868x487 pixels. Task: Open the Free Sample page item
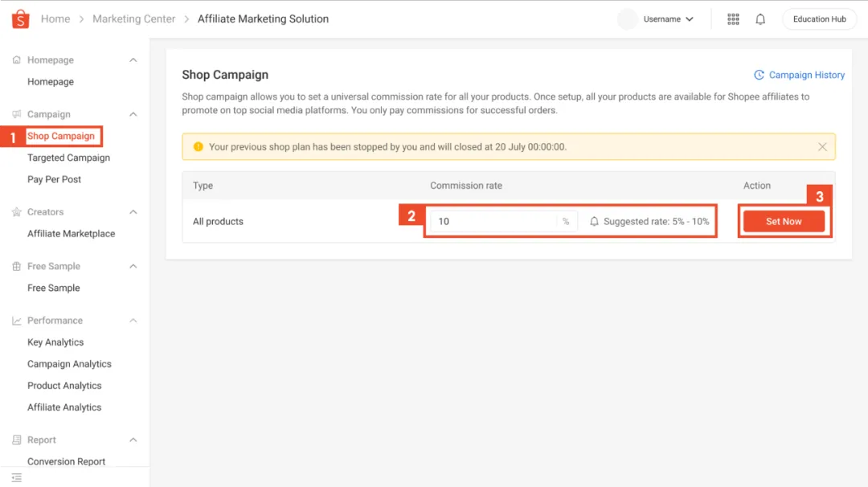54,288
